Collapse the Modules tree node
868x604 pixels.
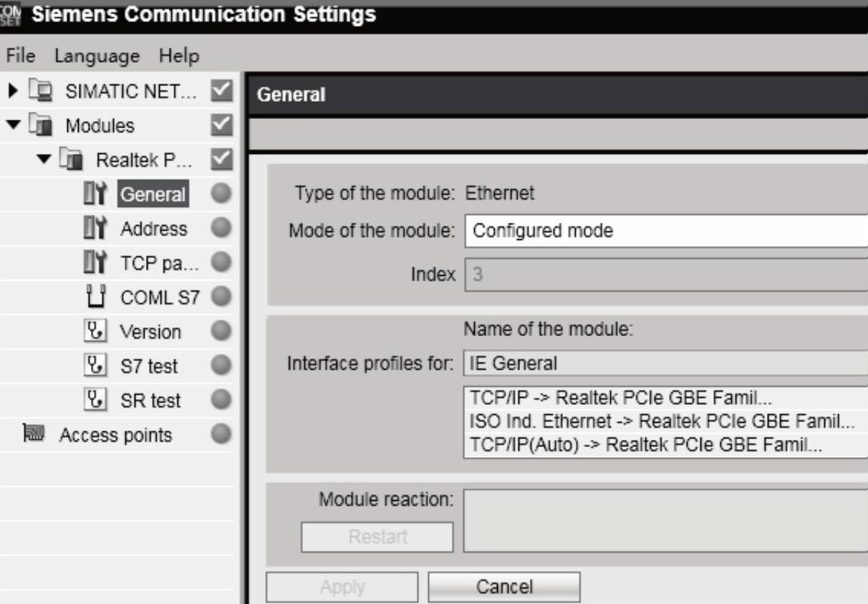(x=14, y=125)
